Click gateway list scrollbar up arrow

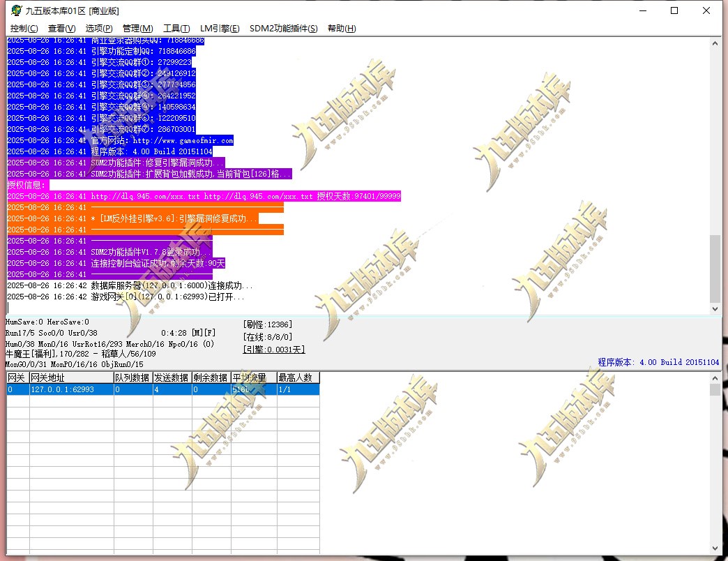[x=715, y=378]
